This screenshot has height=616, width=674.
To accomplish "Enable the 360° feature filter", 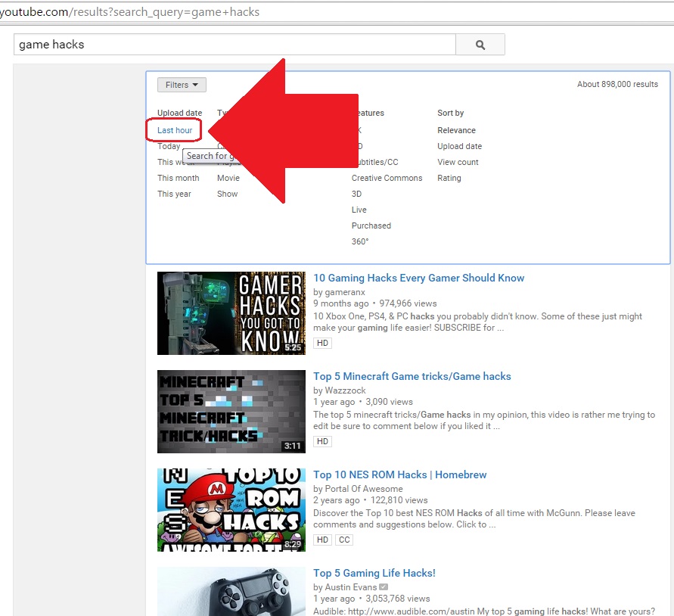I will point(360,241).
